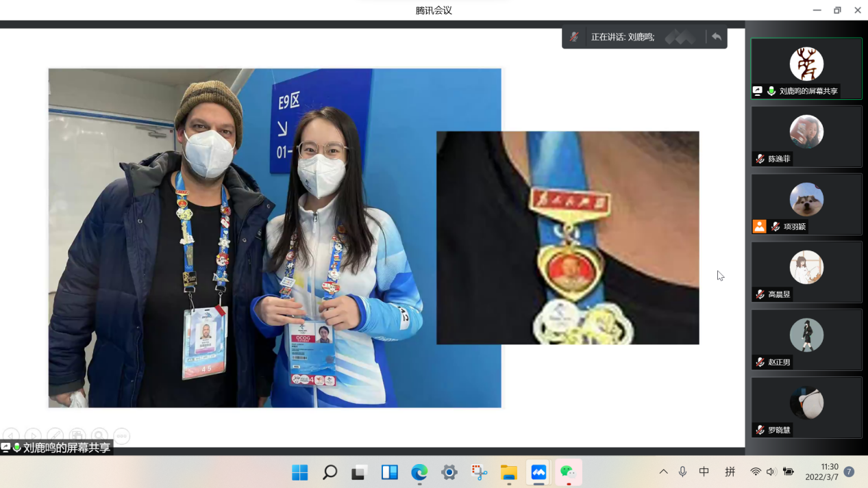Advance to next slide using slideshow arrow
This screenshot has width=868, height=488.
(33, 435)
